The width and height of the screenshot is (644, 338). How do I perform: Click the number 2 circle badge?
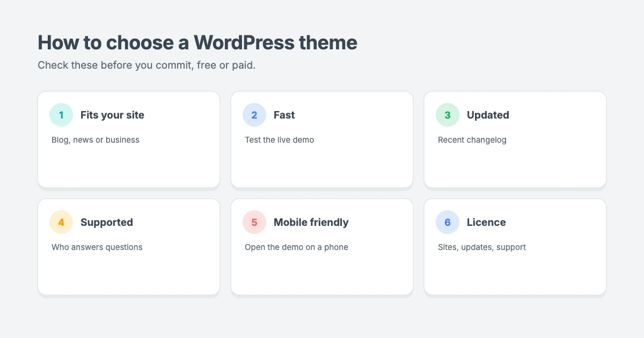click(254, 115)
